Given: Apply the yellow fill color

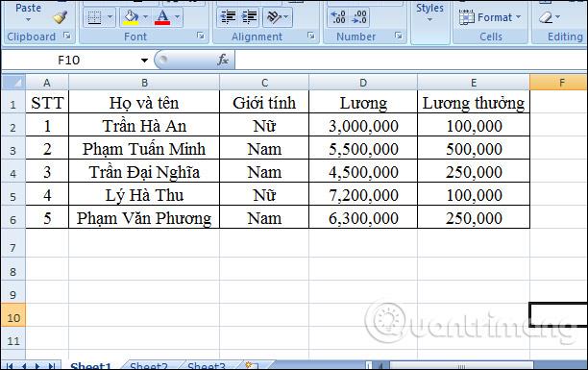Looking at the screenshot, I should pyautogui.click(x=131, y=17).
